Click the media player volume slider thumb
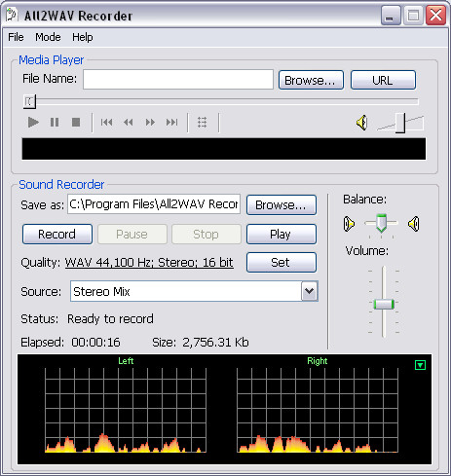451x476 pixels. (x=400, y=123)
